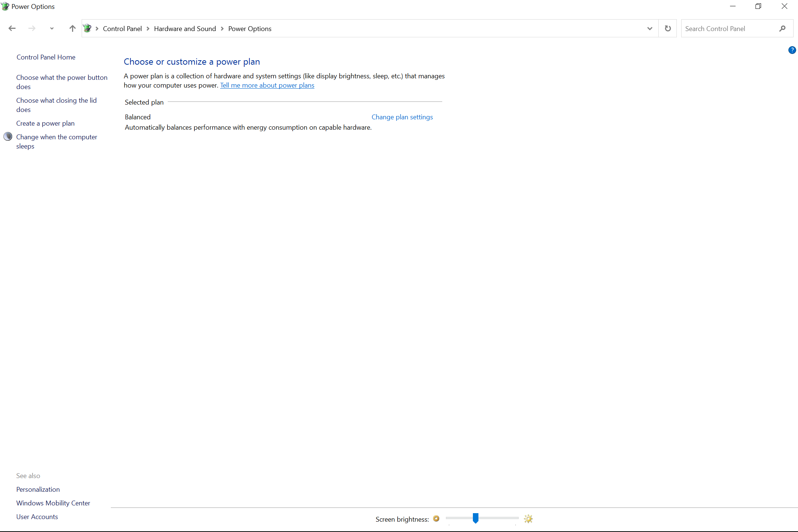Click the Power Options address bar icon

click(x=87, y=28)
